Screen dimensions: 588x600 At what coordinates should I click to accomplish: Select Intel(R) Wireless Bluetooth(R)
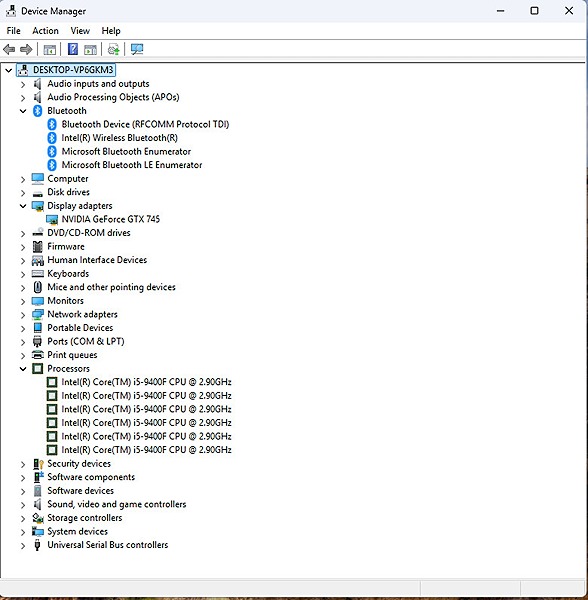pos(120,138)
